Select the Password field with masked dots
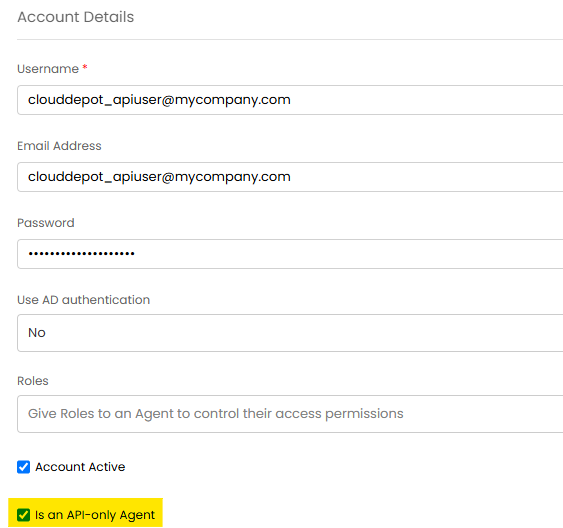563x528 pixels. click(x=290, y=254)
